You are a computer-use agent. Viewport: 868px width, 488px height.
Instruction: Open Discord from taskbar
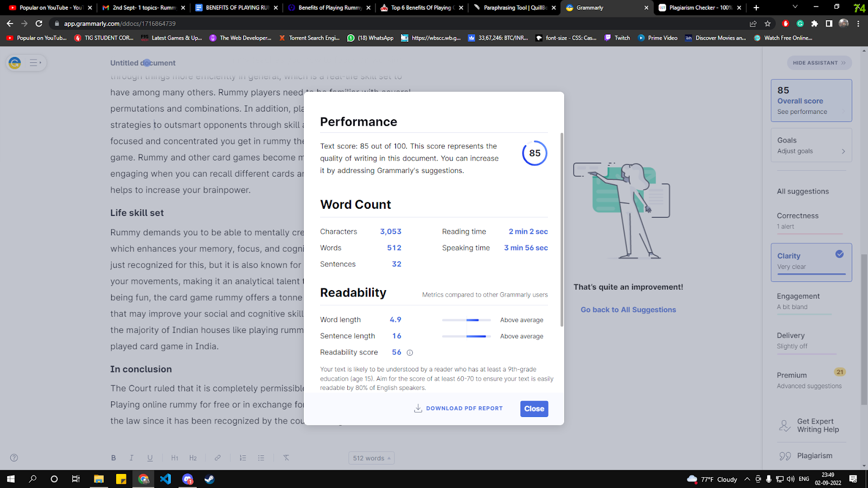[188, 479]
